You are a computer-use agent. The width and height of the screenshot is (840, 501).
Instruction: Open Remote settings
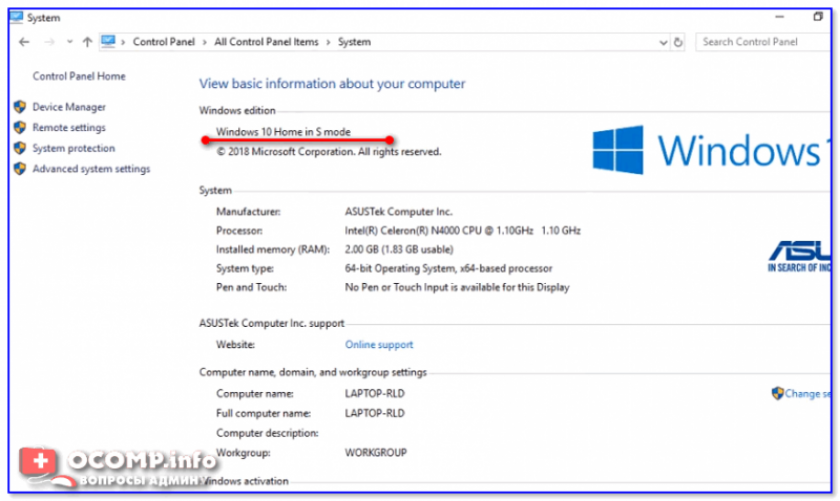[x=69, y=128]
